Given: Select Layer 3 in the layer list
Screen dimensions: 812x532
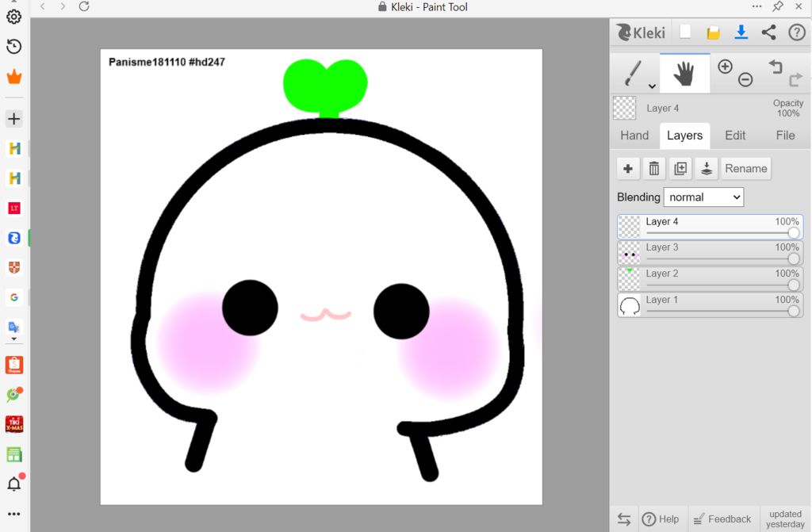Looking at the screenshot, I should (710, 253).
